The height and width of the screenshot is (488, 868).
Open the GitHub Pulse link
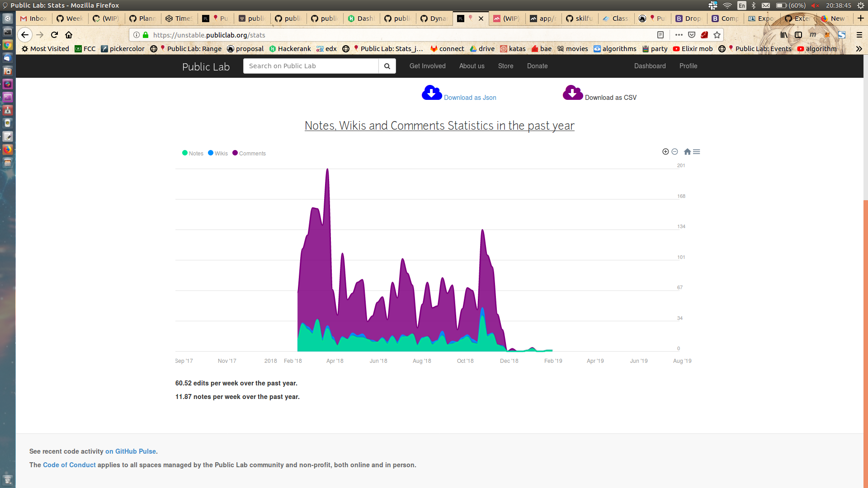tap(130, 451)
